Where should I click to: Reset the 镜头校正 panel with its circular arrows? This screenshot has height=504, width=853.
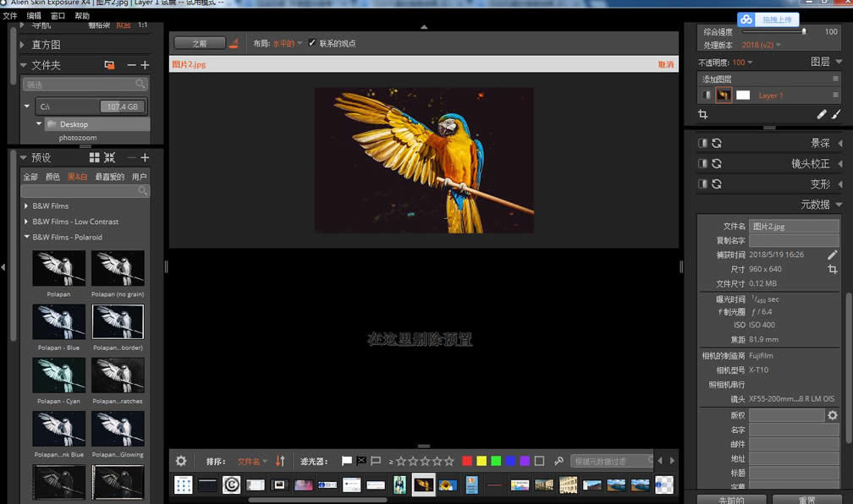(717, 163)
